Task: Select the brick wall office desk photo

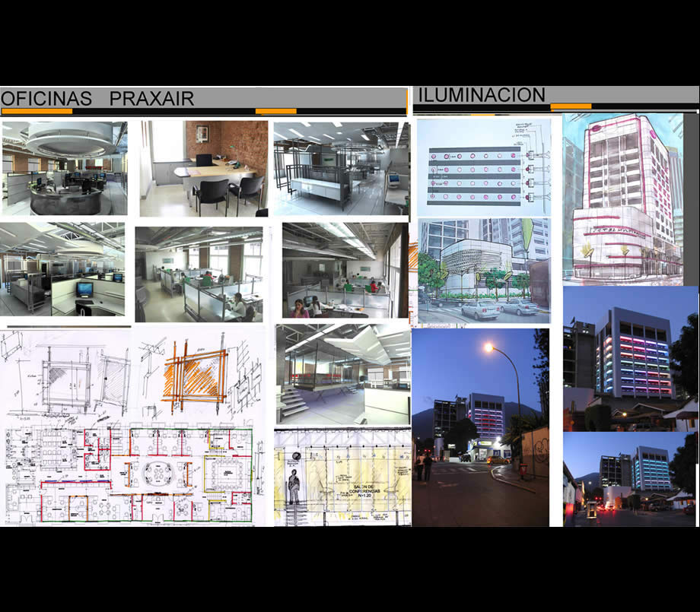Action: [204, 169]
